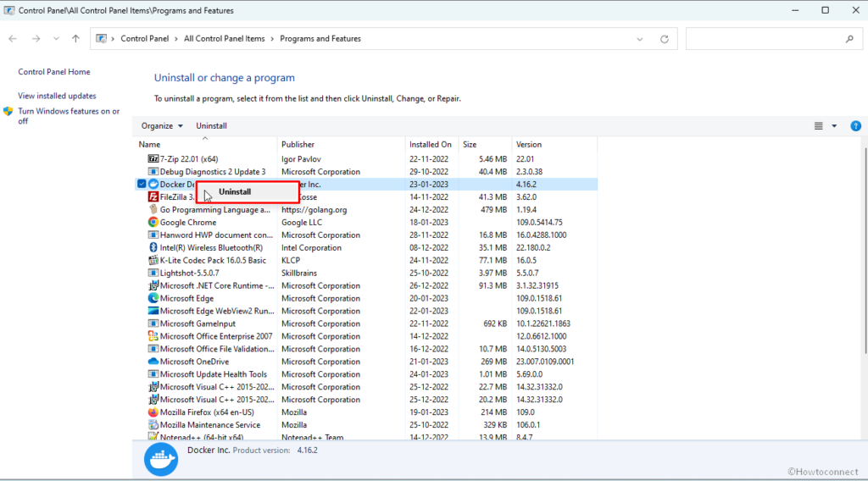Open the recent locations dropdown arrow
868x481 pixels.
[x=56, y=39]
